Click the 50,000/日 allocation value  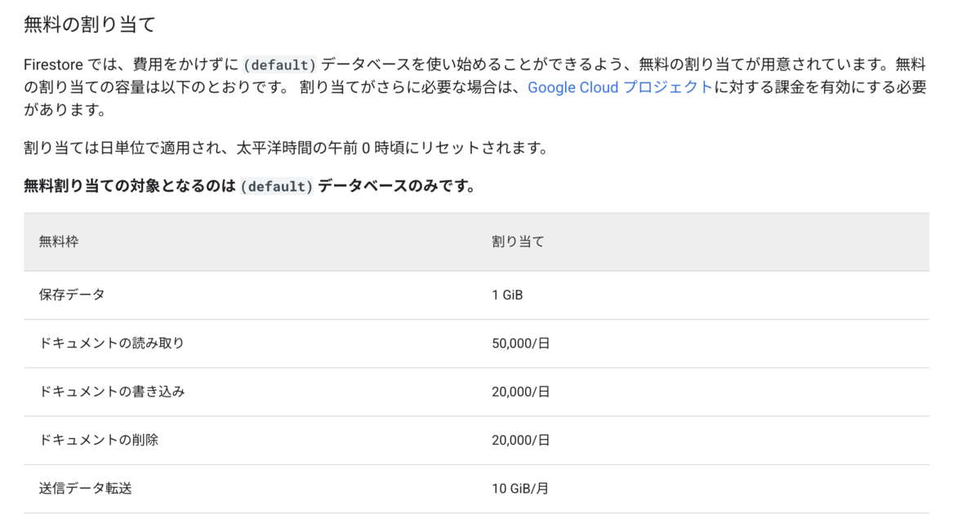click(x=521, y=343)
